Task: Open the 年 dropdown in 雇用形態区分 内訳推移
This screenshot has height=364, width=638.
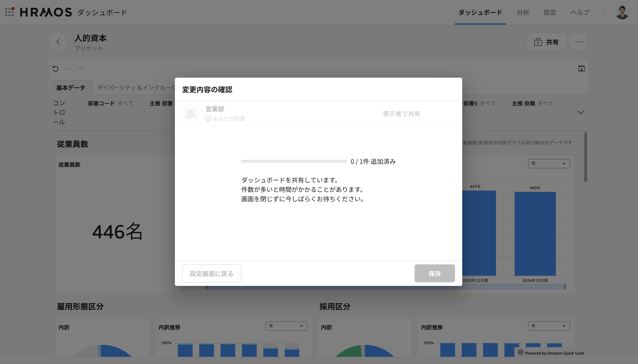Action: 286,326
